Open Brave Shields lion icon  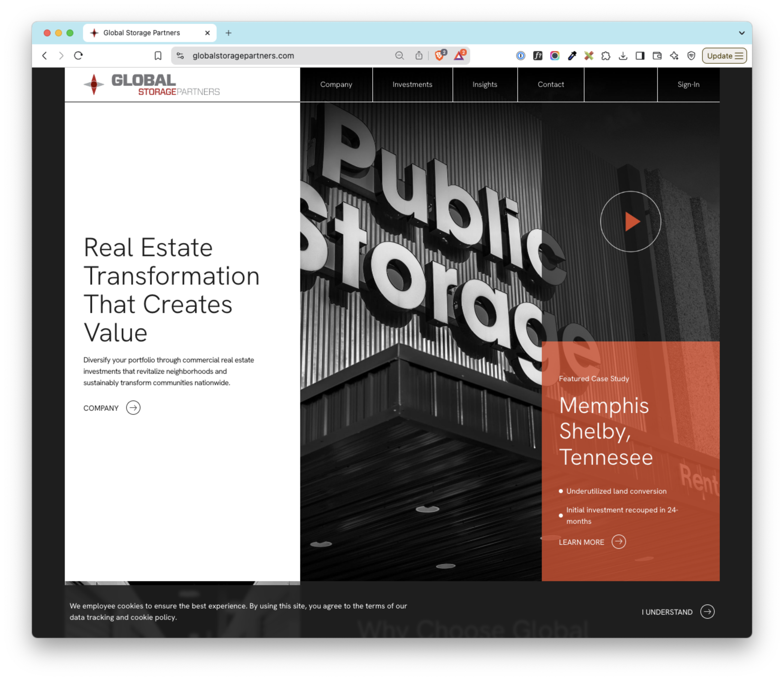pos(440,56)
